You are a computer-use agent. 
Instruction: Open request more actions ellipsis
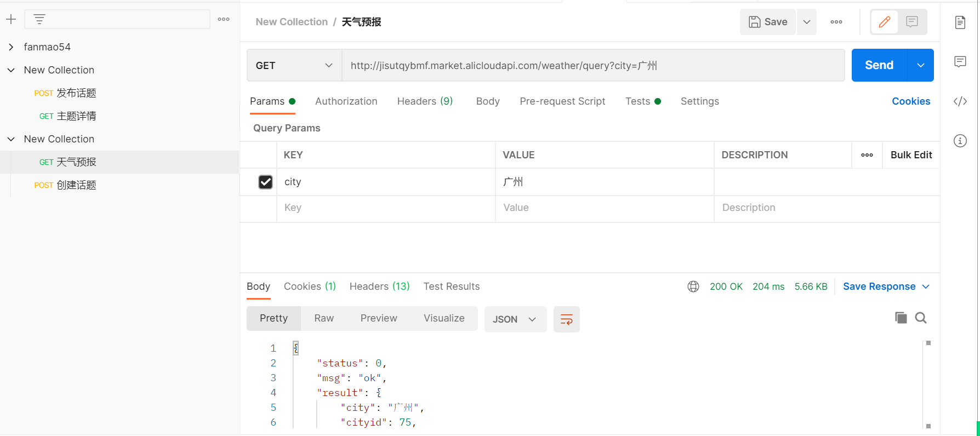coord(836,22)
